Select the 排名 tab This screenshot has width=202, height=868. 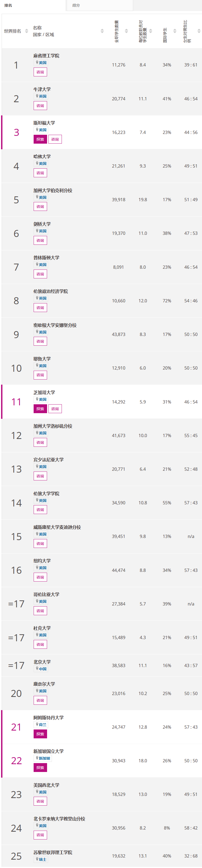coord(33,5)
